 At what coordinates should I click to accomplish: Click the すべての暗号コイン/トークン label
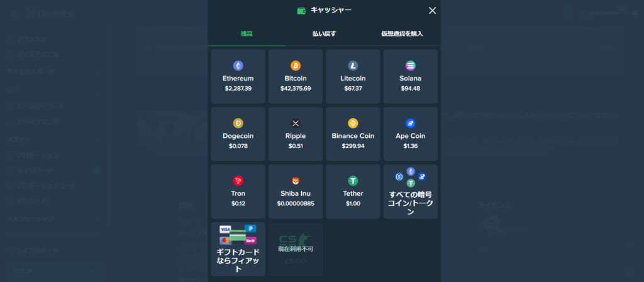click(x=411, y=203)
